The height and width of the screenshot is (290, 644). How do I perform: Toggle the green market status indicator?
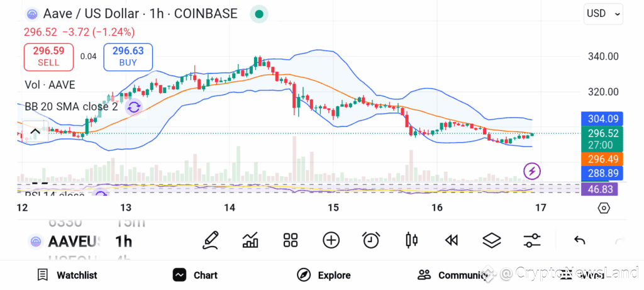259,14
